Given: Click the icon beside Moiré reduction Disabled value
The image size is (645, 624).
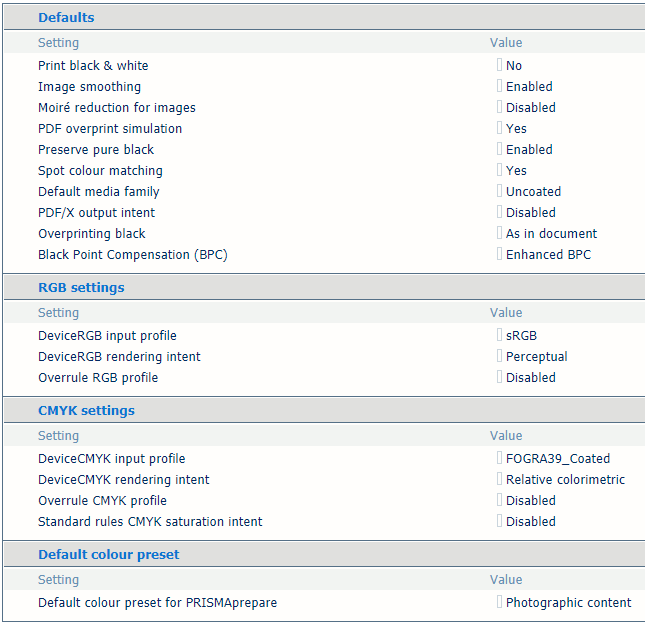Looking at the screenshot, I should point(499,107).
